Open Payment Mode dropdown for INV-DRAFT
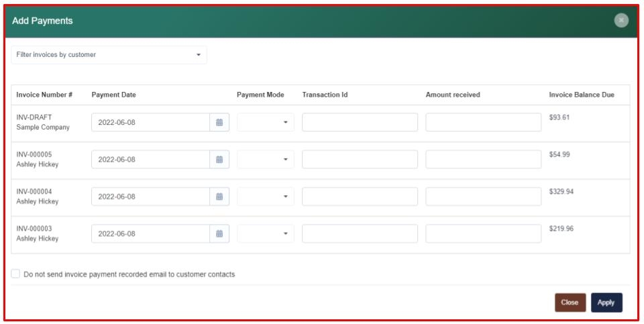This screenshot has width=644, height=324. (x=266, y=123)
